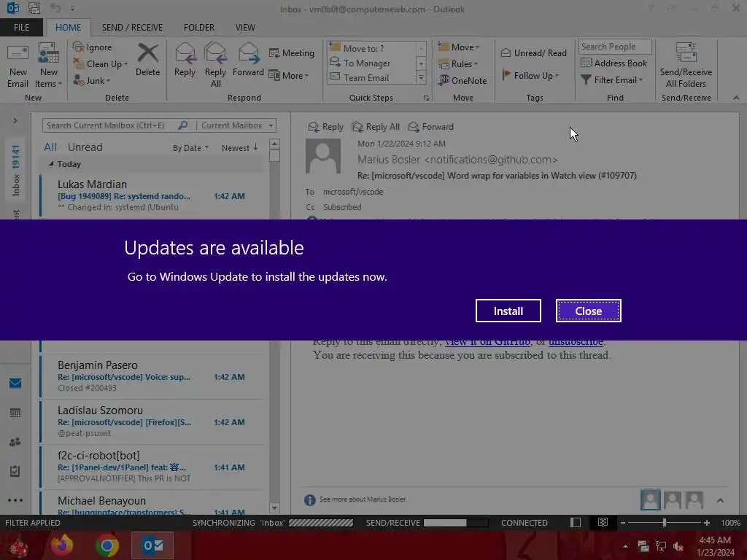Open the Tasks navigation icon

pyautogui.click(x=15, y=471)
